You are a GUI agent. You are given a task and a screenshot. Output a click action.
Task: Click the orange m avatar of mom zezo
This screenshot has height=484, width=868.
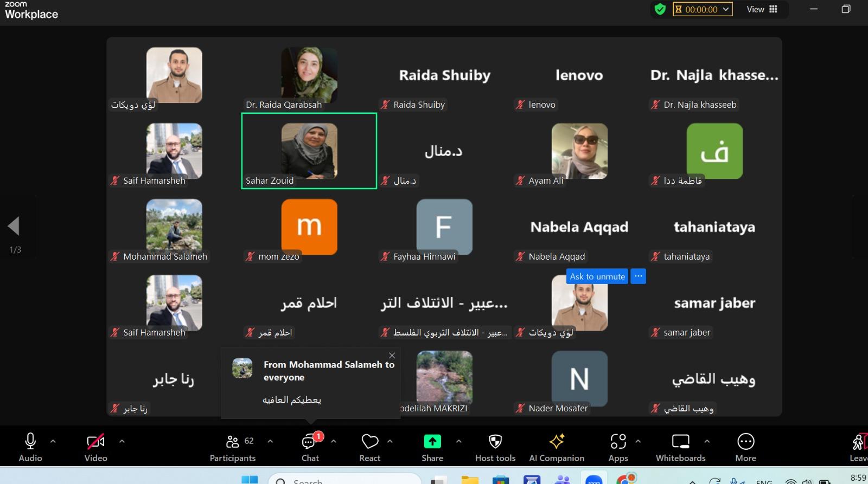309,227
